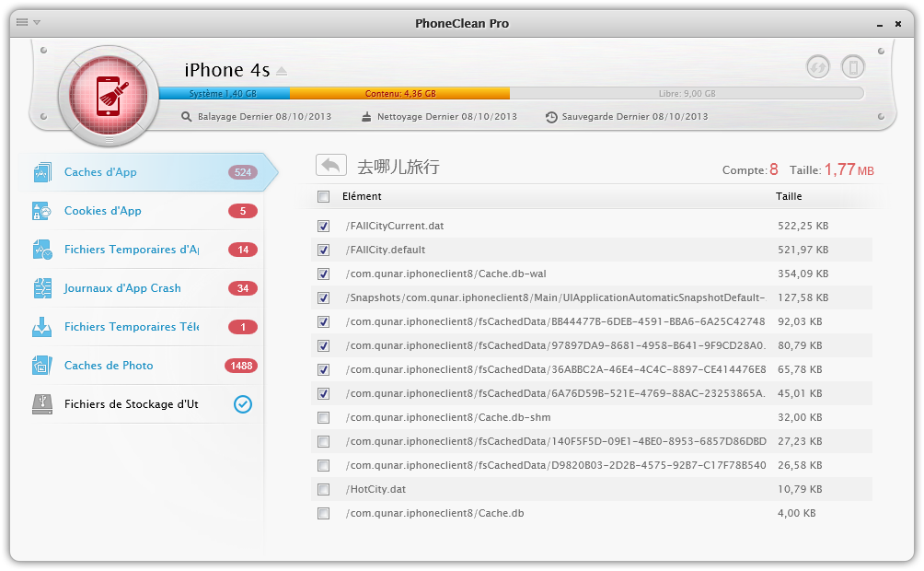Open Fichiers Temporaires d'A category
This screenshot has height=571, width=924.
(x=144, y=250)
